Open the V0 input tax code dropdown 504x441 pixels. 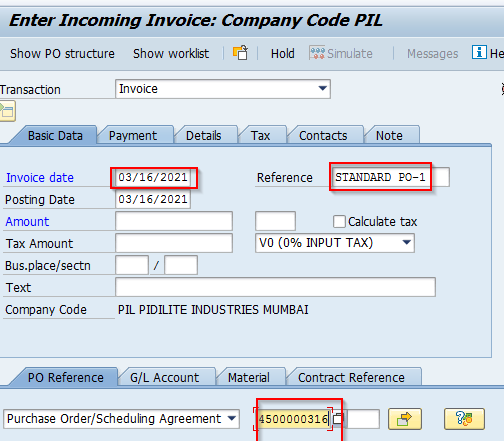coord(406,243)
